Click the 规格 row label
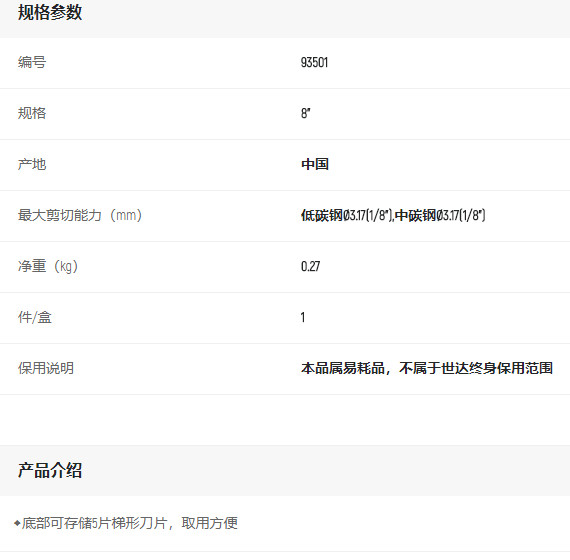570x560 pixels. [x=32, y=113]
